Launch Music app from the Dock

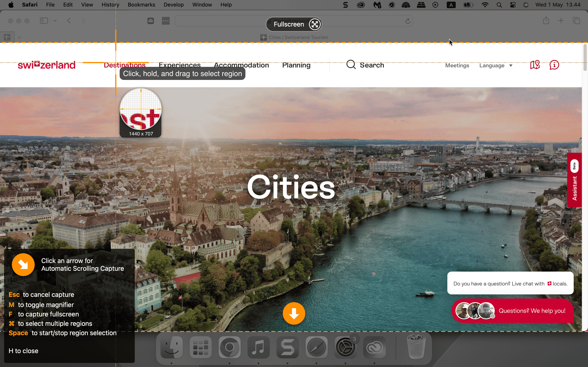pos(258,347)
